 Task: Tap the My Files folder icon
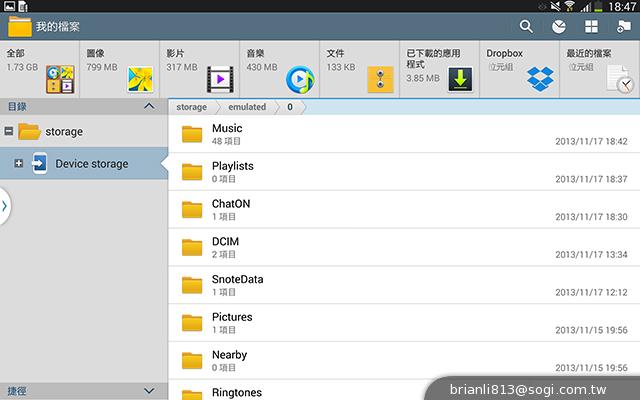click(20, 27)
